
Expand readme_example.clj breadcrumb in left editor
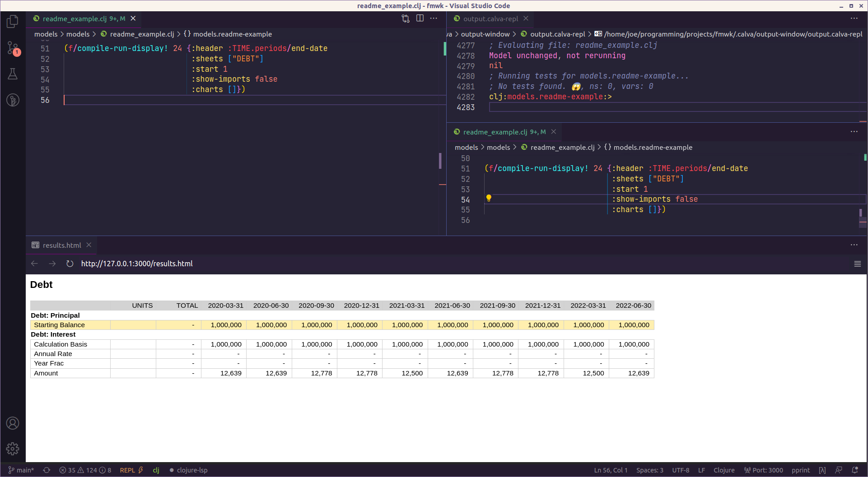click(137, 34)
